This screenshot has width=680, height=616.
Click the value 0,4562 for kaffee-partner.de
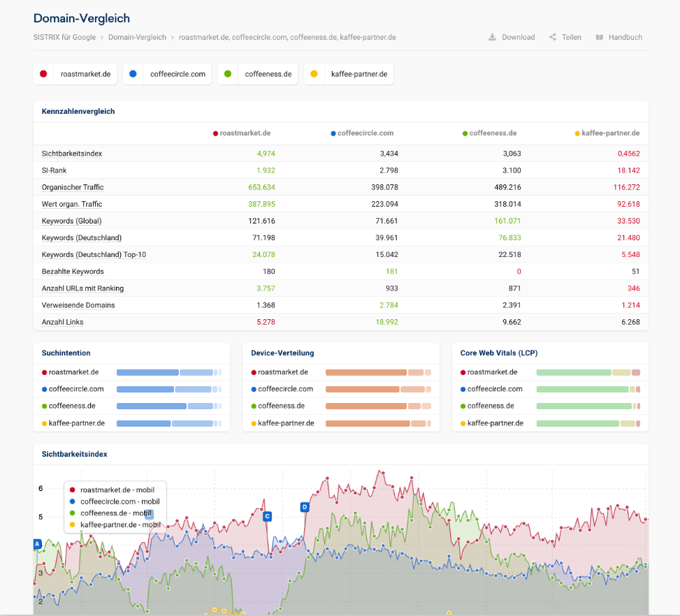click(x=628, y=154)
